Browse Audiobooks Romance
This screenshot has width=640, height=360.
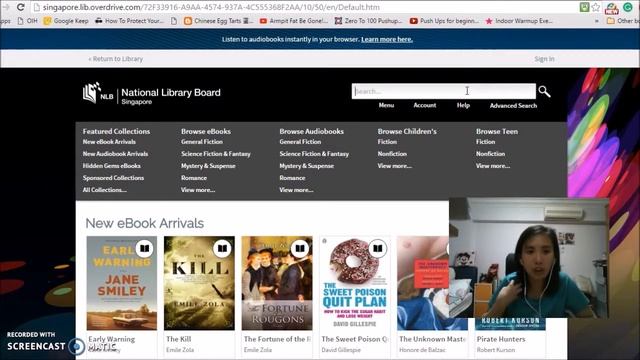pos(292,178)
